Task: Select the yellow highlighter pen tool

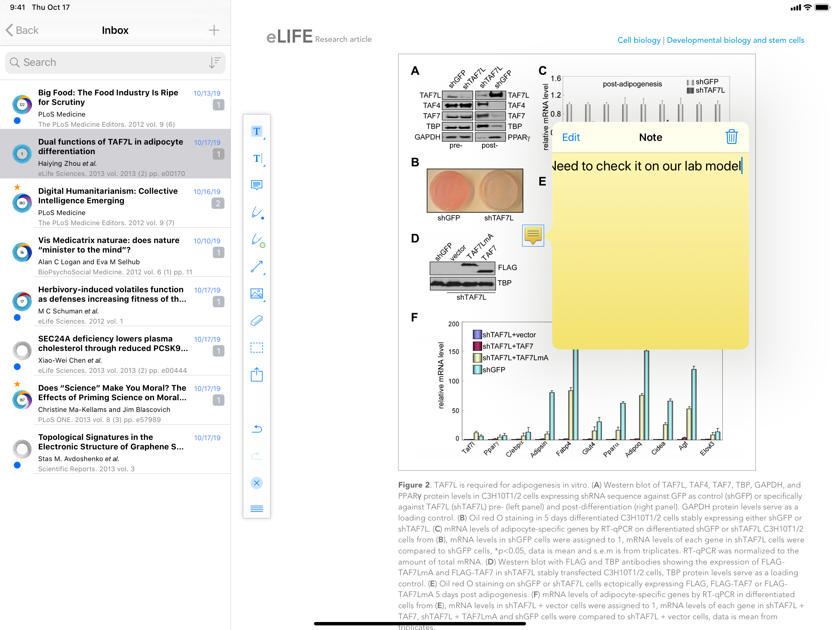Action: (257, 240)
